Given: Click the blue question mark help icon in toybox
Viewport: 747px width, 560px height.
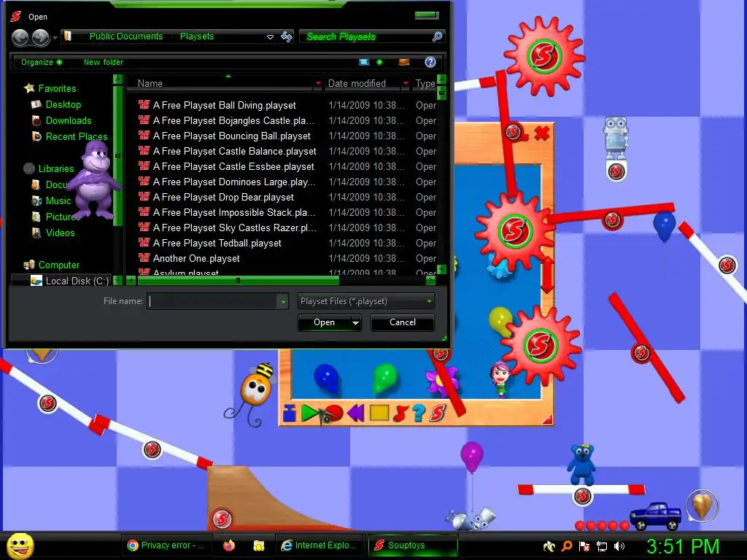Looking at the screenshot, I should click(419, 413).
